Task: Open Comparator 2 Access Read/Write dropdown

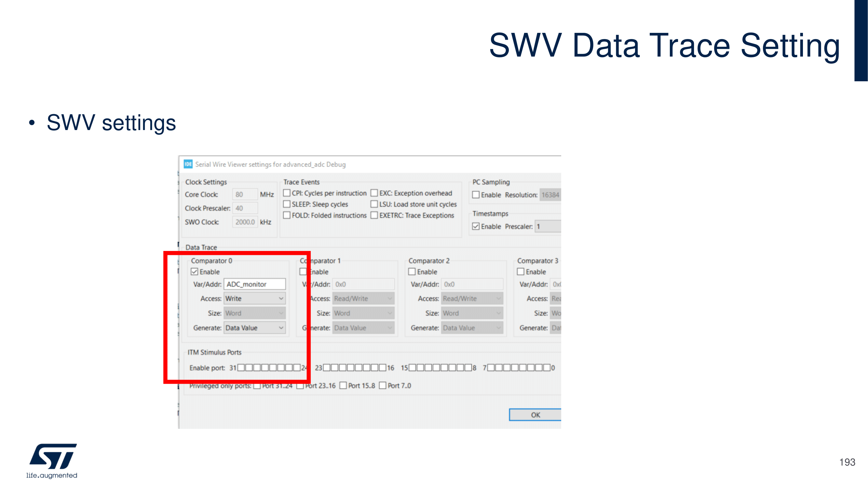Action: pyautogui.click(x=472, y=298)
